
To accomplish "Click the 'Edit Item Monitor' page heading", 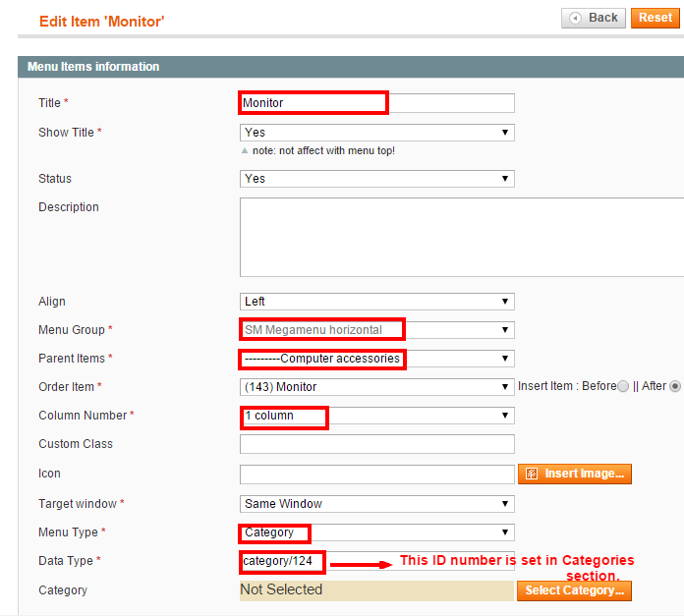I will pos(101,22).
